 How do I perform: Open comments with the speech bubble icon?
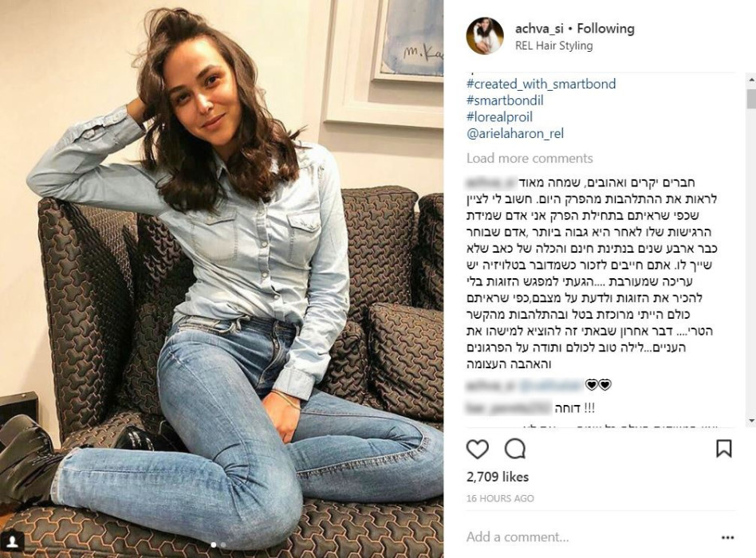515,449
